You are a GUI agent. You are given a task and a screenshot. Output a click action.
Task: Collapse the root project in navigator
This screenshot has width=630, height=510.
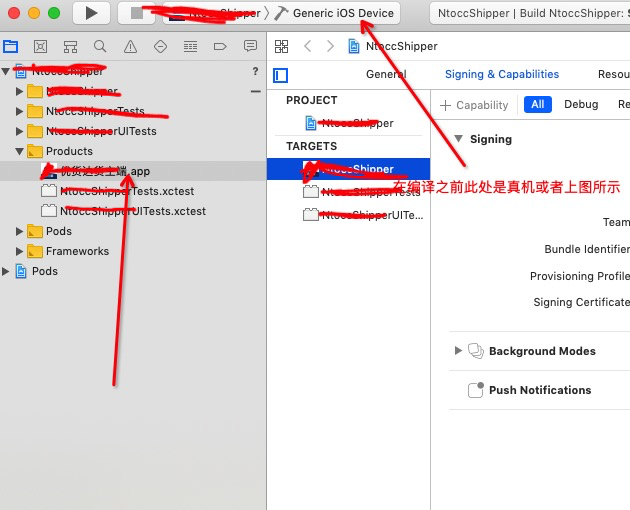pyautogui.click(x=6, y=72)
